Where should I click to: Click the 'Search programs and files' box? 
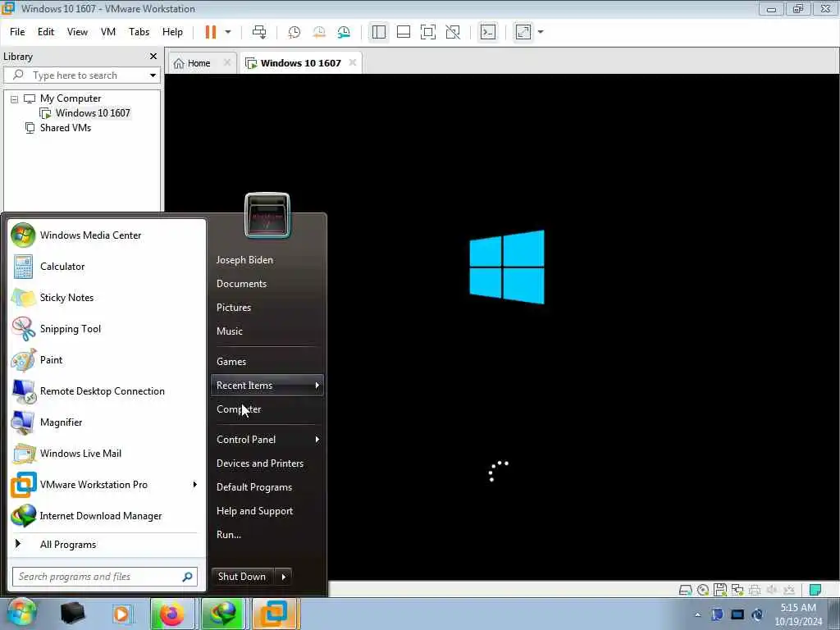(105, 577)
